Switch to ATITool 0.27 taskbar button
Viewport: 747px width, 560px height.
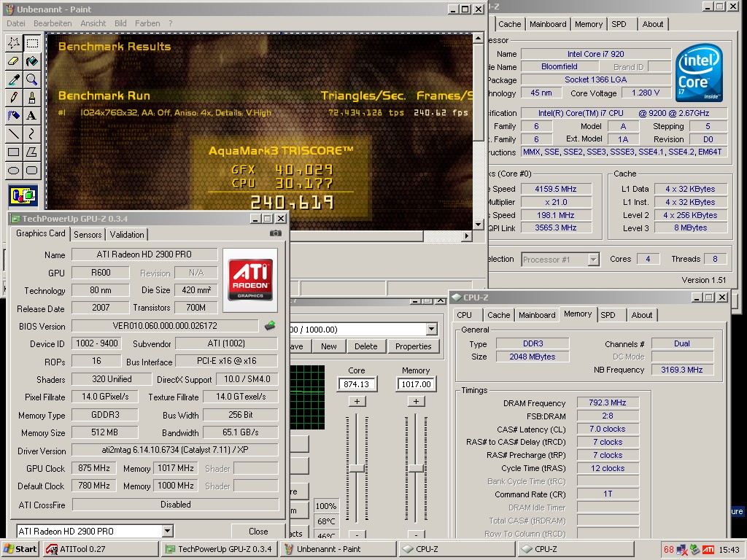(100, 549)
